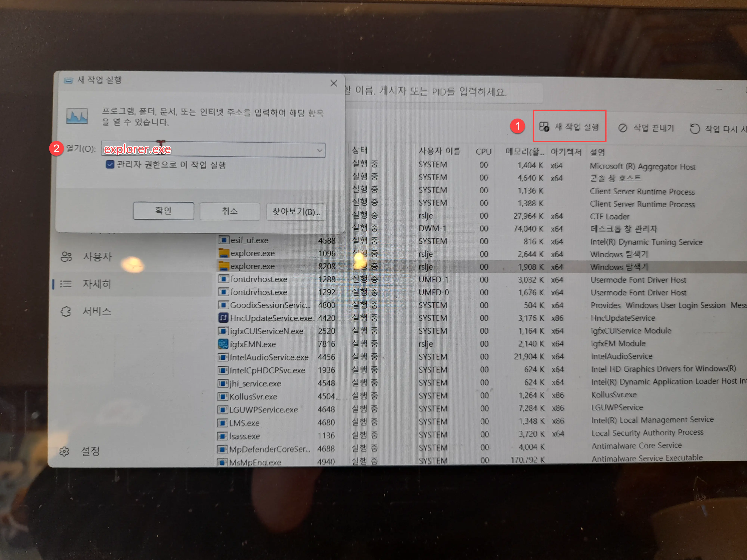Switch to the Details tab
Viewport: 747px width, 560px height.
pyautogui.click(x=97, y=284)
